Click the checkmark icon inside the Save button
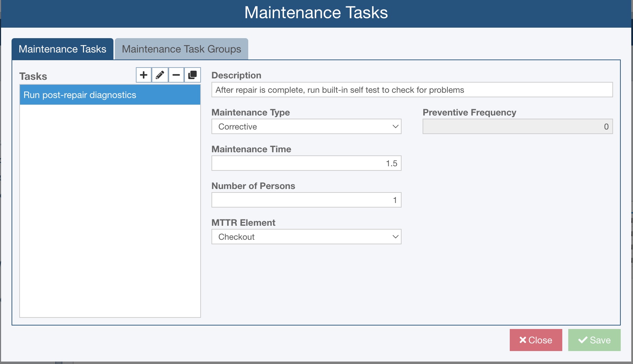The image size is (633, 364). click(x=582, y=340)
